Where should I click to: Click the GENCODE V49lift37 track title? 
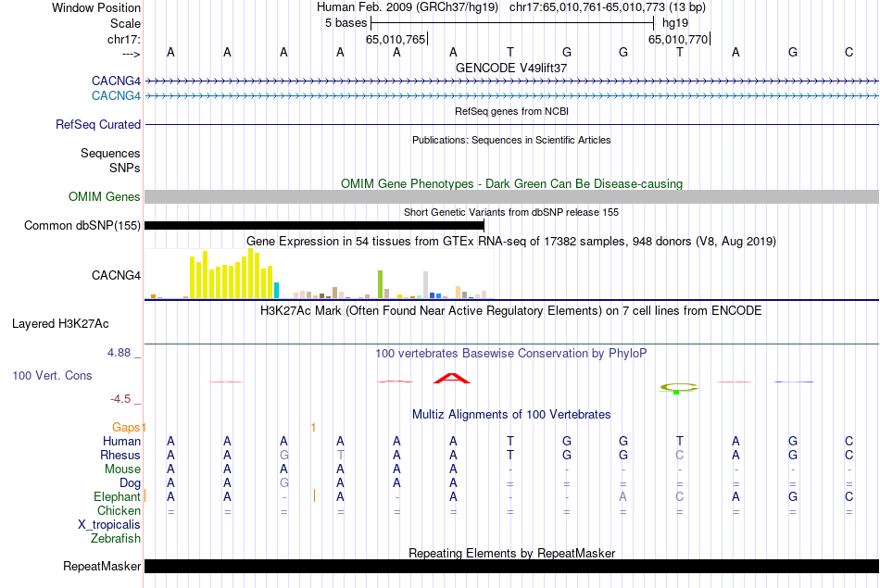(511, 68)
